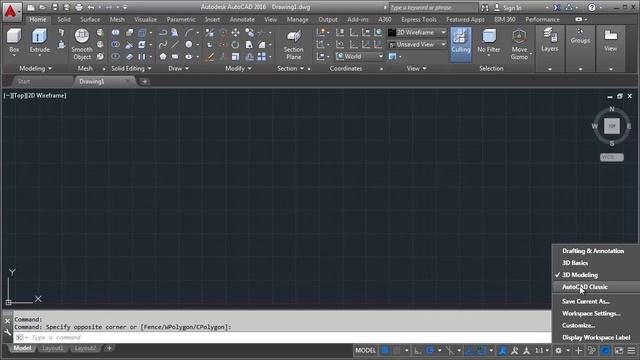This screenshot has width=640, height=360.
Task: Toggle ortho mode in status bar
Action: [418, 351]
